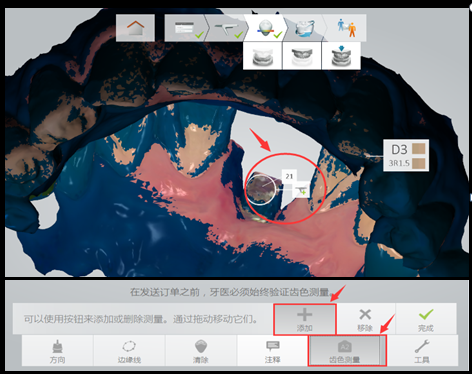Select the 清除 trim tool
Viewport: 472px width, 374px height.
click(x=201, y=351)
